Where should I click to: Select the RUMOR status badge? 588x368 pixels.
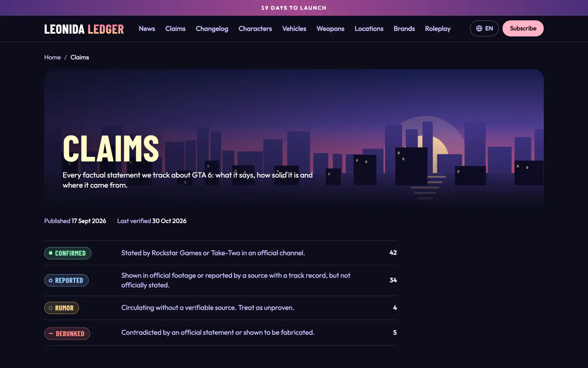point(61,308)
